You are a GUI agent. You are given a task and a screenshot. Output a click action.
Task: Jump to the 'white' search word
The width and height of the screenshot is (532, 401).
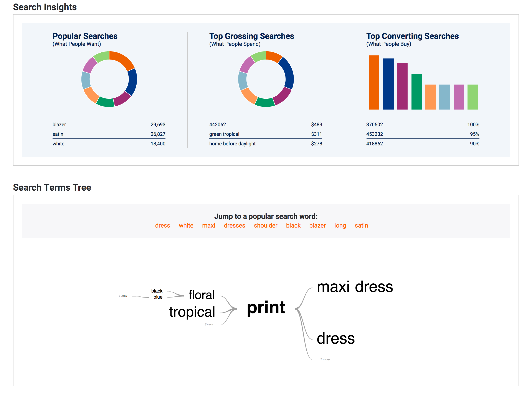coord(186,226)
